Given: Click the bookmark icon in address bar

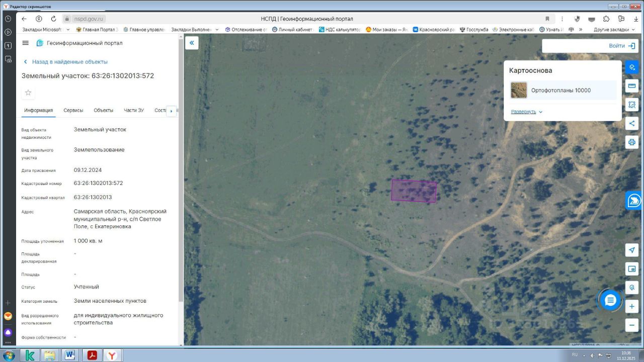Looking at the screenshot, I should point(547,19).
